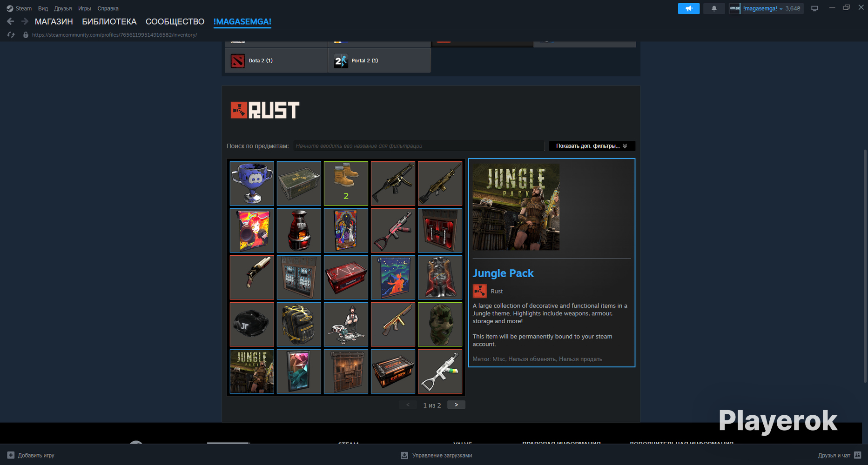Open the Друзья menu
This screenshot has width=868, height=465.
(63, 8)
